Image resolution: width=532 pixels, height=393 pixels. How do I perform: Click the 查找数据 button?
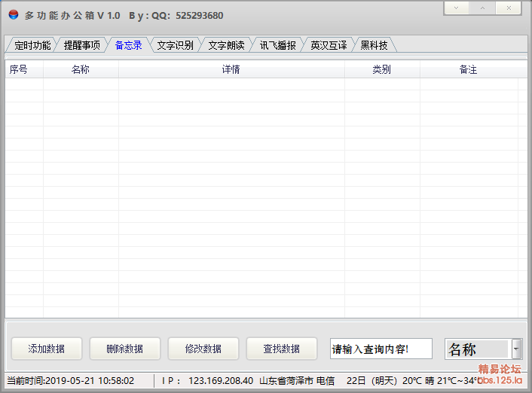click(x=282, y=349)
